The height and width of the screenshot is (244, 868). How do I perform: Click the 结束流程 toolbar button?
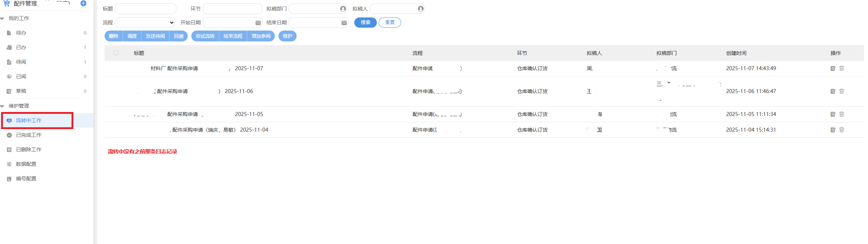click(233, 36)
